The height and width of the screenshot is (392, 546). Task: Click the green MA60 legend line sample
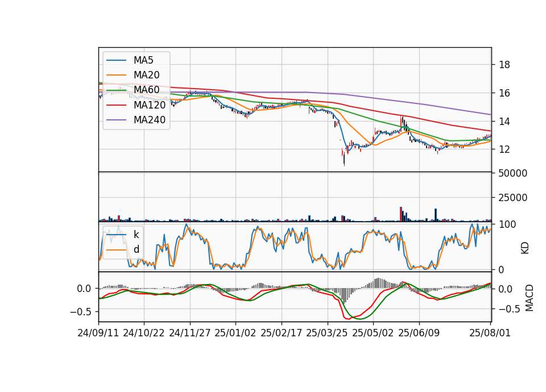pos(116,90)
